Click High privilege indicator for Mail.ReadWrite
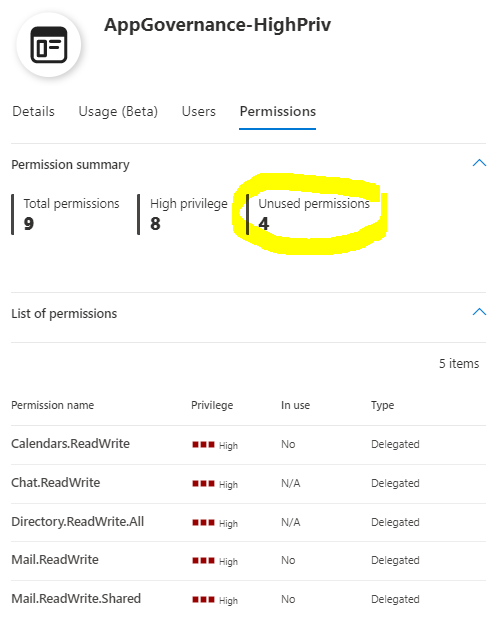This screenshot has width=492, height=617. pos(215,561)
